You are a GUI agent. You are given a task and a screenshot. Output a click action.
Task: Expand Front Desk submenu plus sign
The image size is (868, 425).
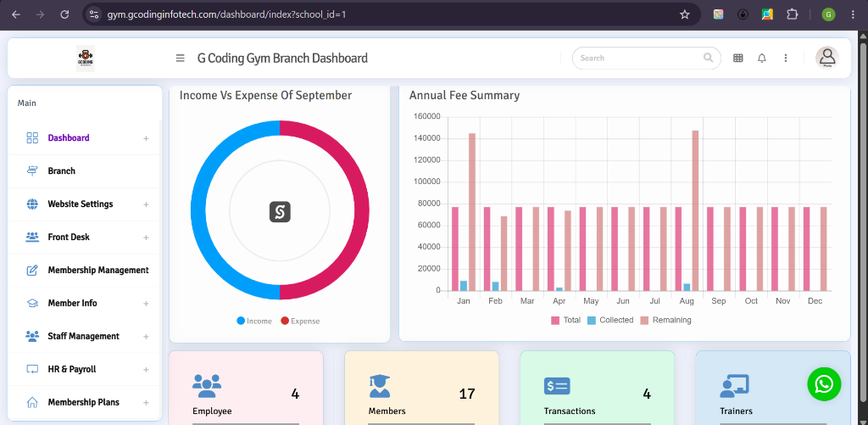coord(146,238)
